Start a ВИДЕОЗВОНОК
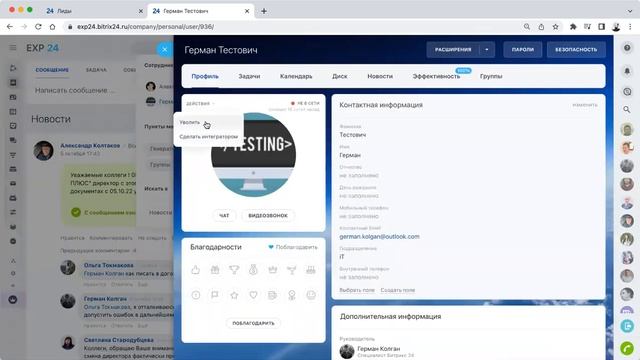This screenshot has height=360, width=640. [268, 216]
